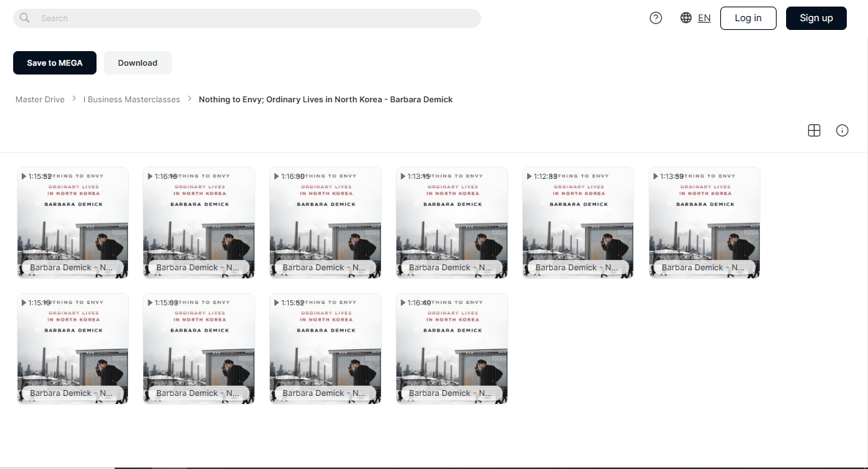Open the EN language selector

[704, 18]
